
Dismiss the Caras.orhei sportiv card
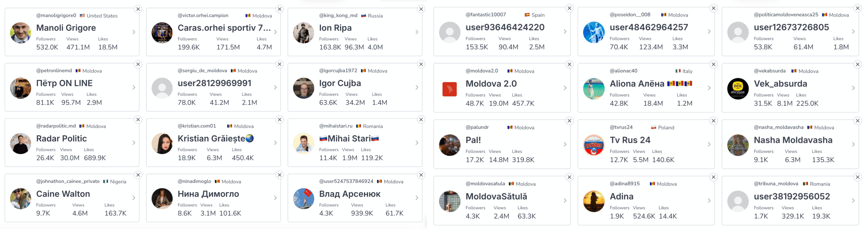[x=279, y=9]
